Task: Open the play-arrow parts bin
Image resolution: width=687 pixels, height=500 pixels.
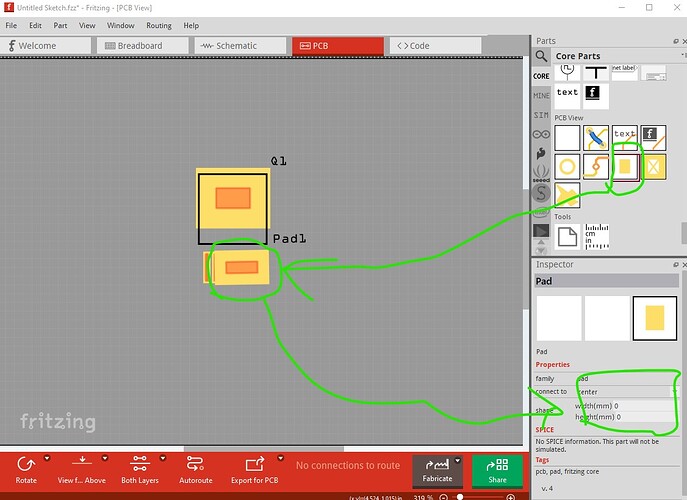Action: point(541,230)
